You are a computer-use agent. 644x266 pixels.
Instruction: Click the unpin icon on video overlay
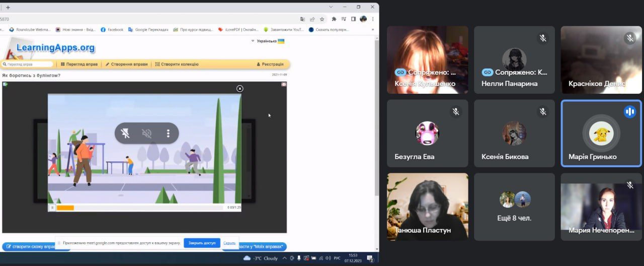click(x=125, y=134)
